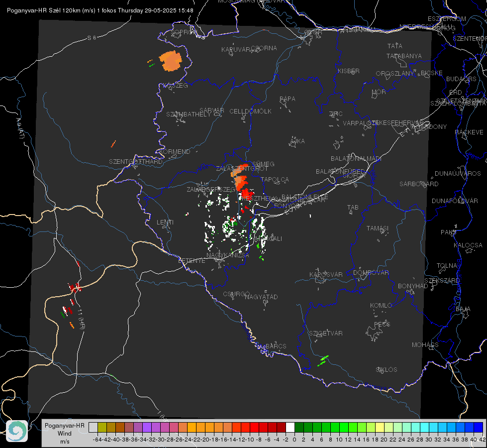Image resolution: width=487 pixels, height=448 pixels.
Task: Click the TAPOLCA city label
Action: pyautogui.click(x=275, y=180)
